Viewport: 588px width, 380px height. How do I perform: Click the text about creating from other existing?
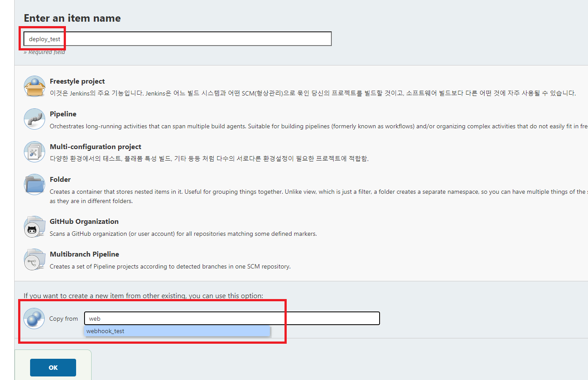tap(143, 295)
